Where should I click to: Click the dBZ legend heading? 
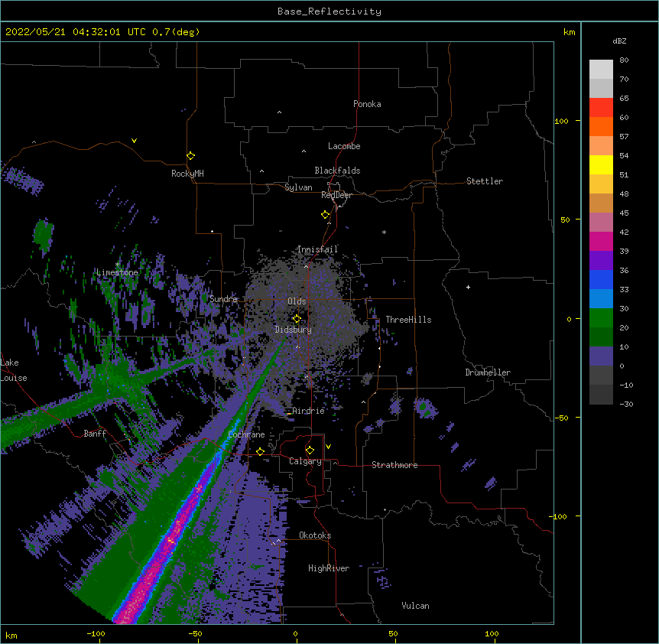(x=619, y=41)
